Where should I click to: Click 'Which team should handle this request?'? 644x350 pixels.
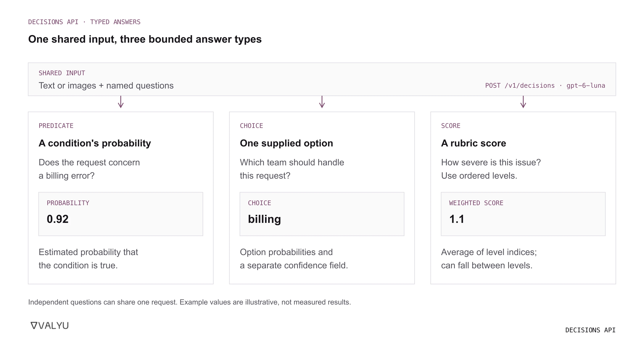292,169
